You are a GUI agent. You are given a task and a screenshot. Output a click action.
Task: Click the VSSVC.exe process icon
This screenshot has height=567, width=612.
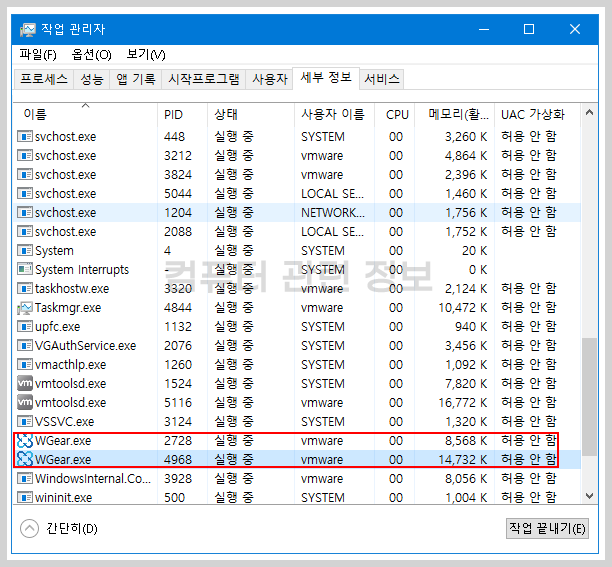point(25,421)
